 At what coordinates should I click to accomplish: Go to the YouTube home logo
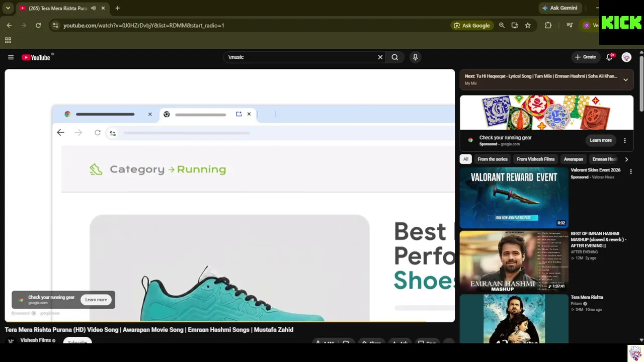click(37, 57)
